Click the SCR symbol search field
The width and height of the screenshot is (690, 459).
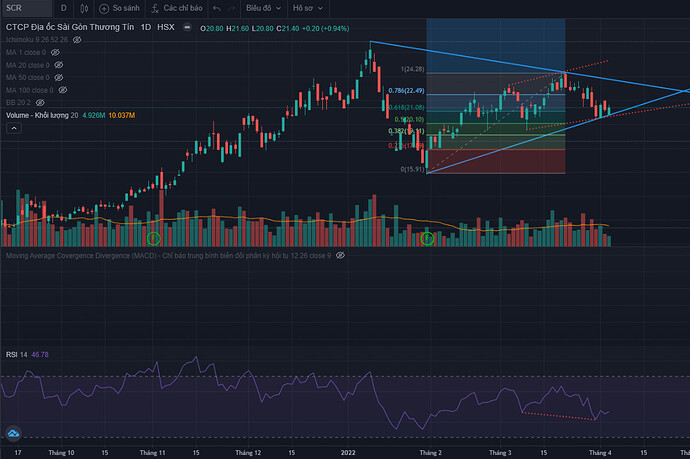coord(26,8)
